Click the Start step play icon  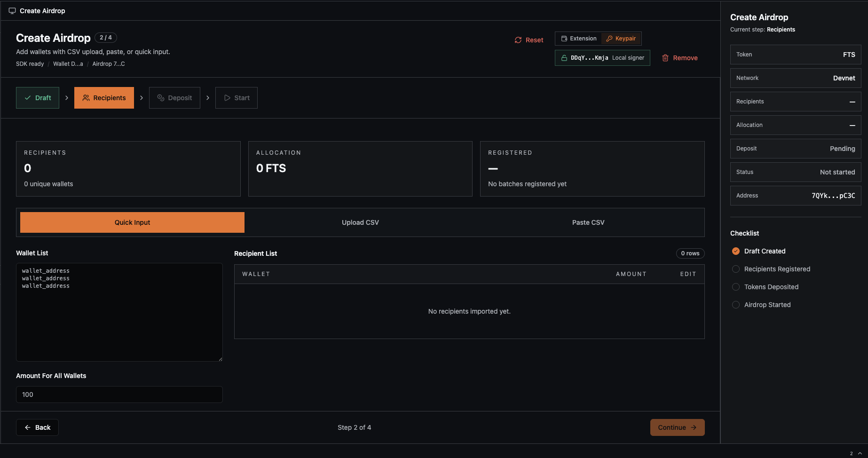point(227,98)
